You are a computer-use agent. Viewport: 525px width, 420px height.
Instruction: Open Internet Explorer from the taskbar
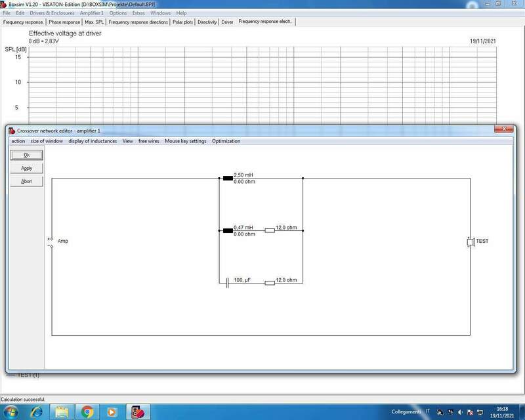pos(35,411)
